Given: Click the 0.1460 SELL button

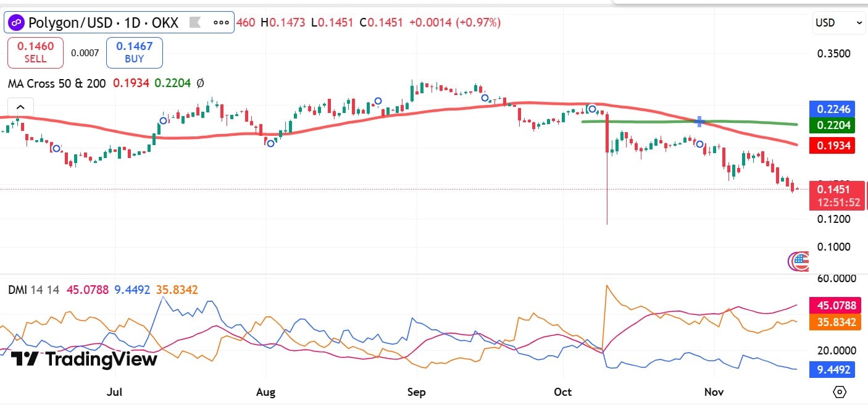Looking at the screenshot, I should pos(35,52).
